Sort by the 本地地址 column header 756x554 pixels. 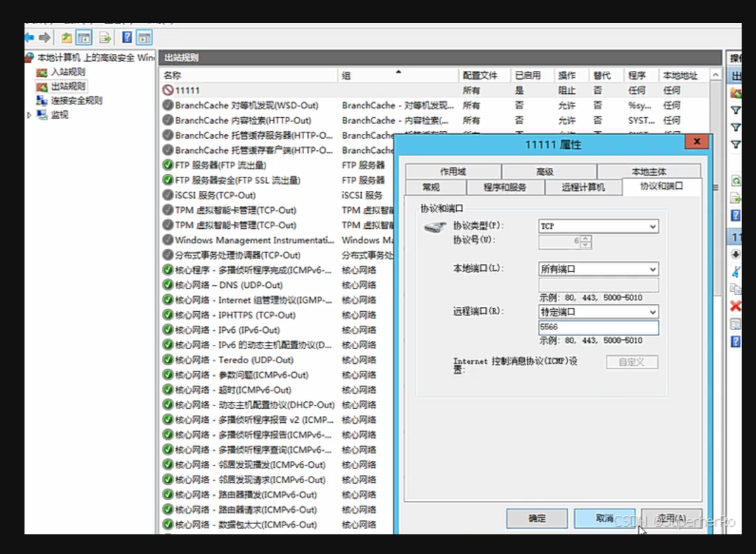(x=683, y=75)
